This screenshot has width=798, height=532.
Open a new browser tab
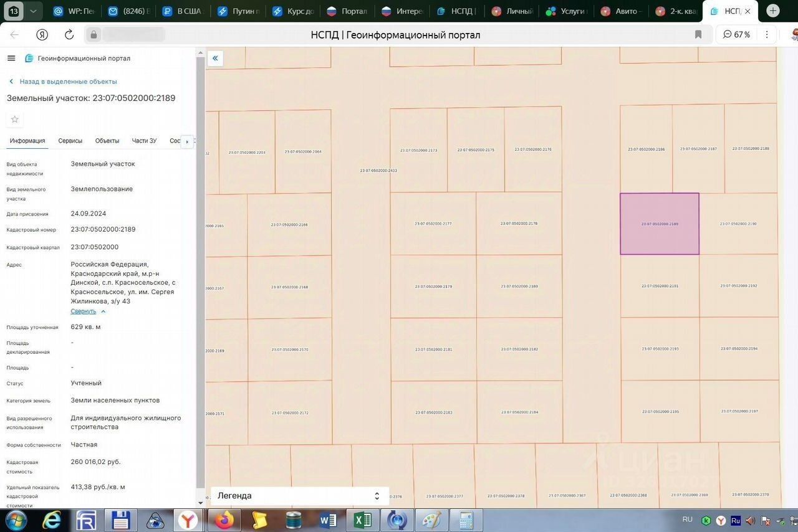pyautogui.click(x=773, y=11)
